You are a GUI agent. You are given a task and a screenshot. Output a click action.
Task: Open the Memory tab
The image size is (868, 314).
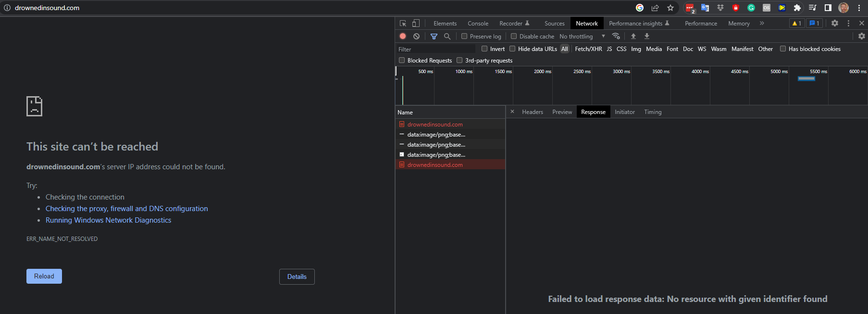coord(739,23)
